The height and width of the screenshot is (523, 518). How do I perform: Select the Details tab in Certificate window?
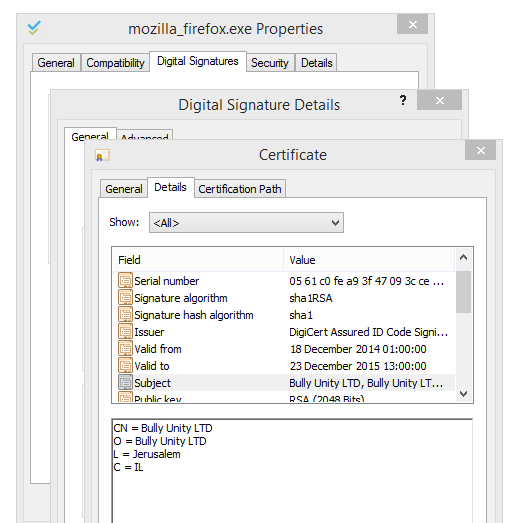click(170, 187)
